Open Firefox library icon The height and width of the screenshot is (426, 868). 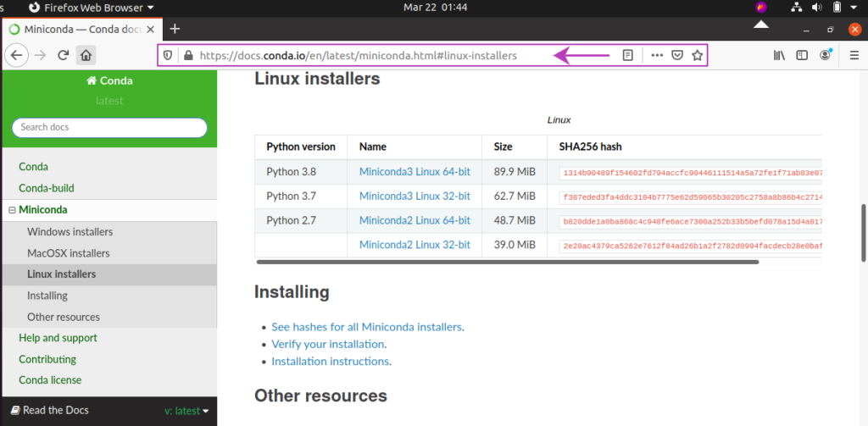[780, 55]
